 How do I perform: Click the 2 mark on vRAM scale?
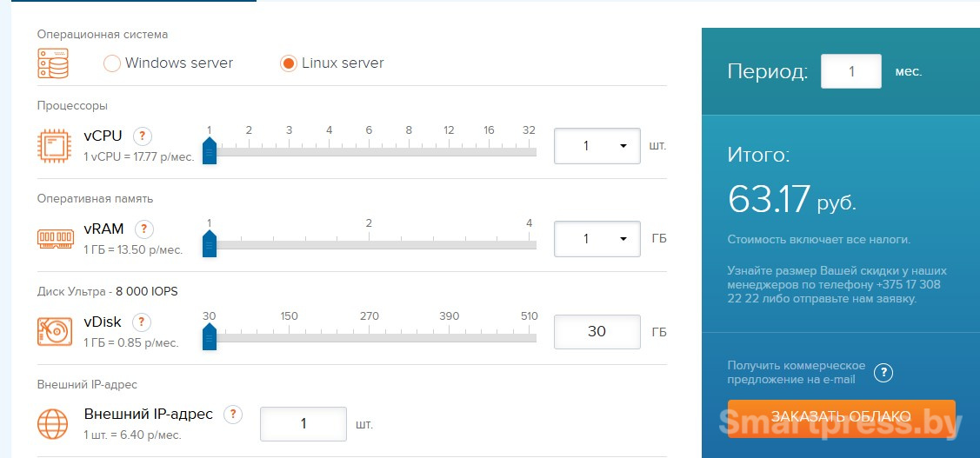pyautogui.click(x=369, y=223)
